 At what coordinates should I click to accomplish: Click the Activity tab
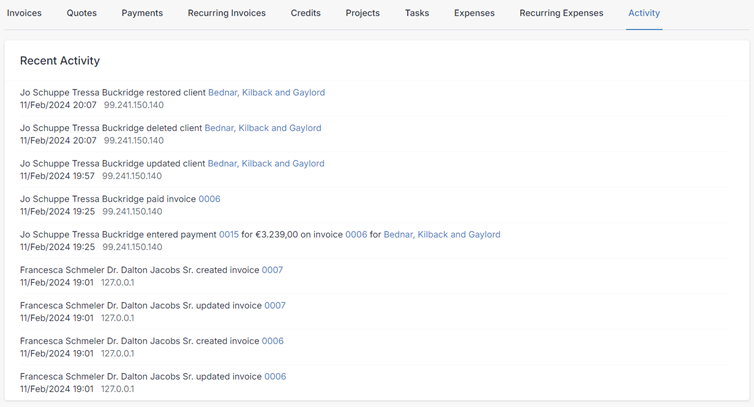pos(644,13)
